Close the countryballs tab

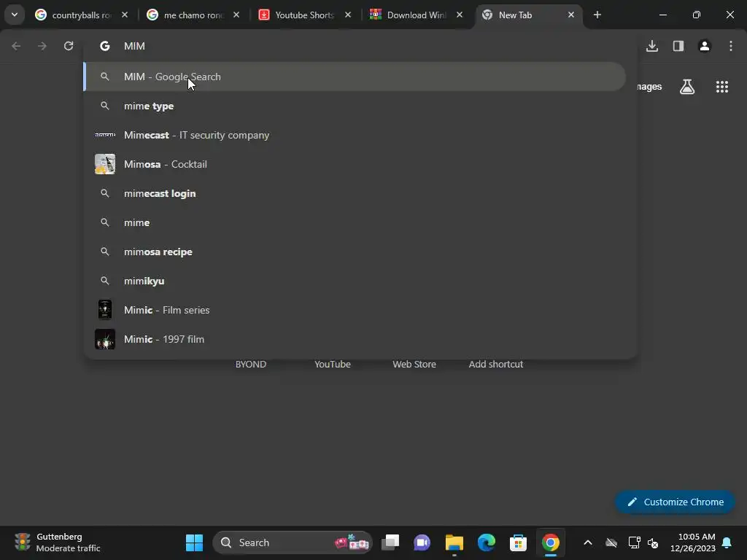124,15
